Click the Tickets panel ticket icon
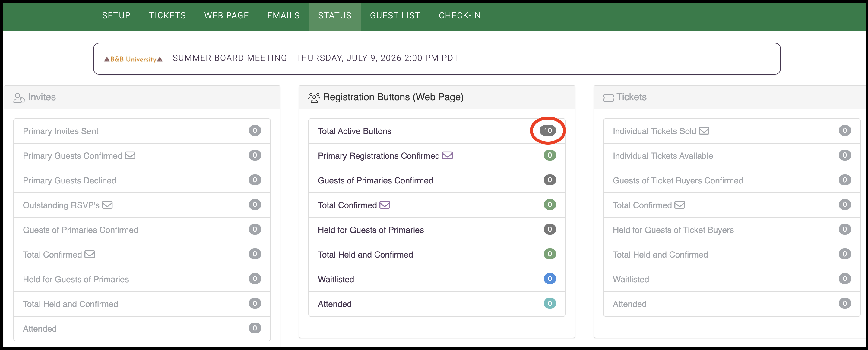The height and width of the screenshot is (350, 868). click(x=608, y=98)
